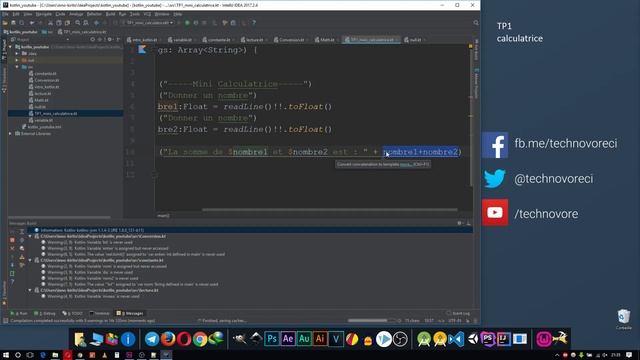Open the File menu
The width and height of the screenshot is (640, 360).
[x=5, y=14]
